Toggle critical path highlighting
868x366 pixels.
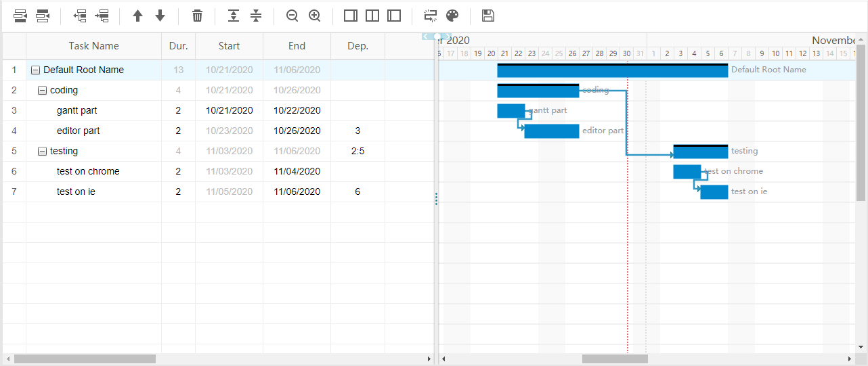coord(430,16)
